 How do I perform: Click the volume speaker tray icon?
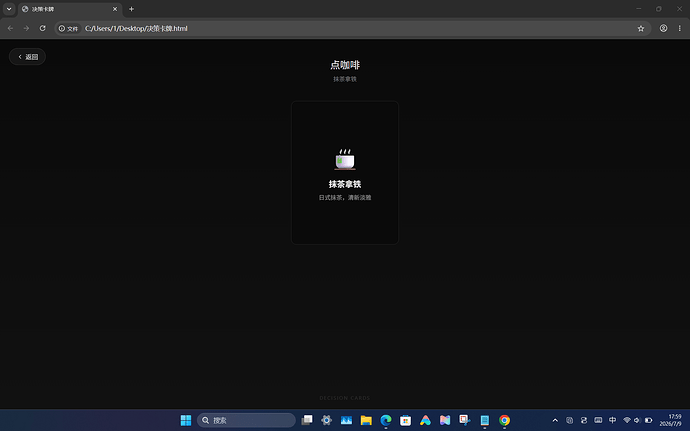click(637, 420)
